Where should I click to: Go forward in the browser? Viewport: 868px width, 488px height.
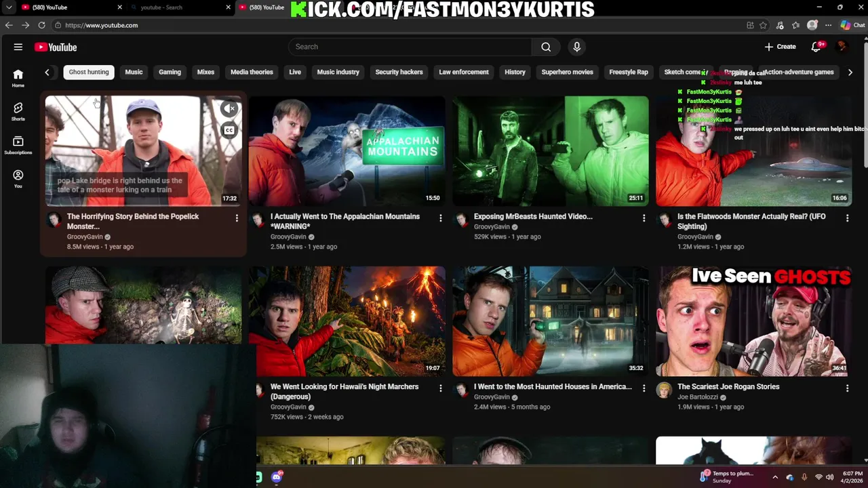25,25
